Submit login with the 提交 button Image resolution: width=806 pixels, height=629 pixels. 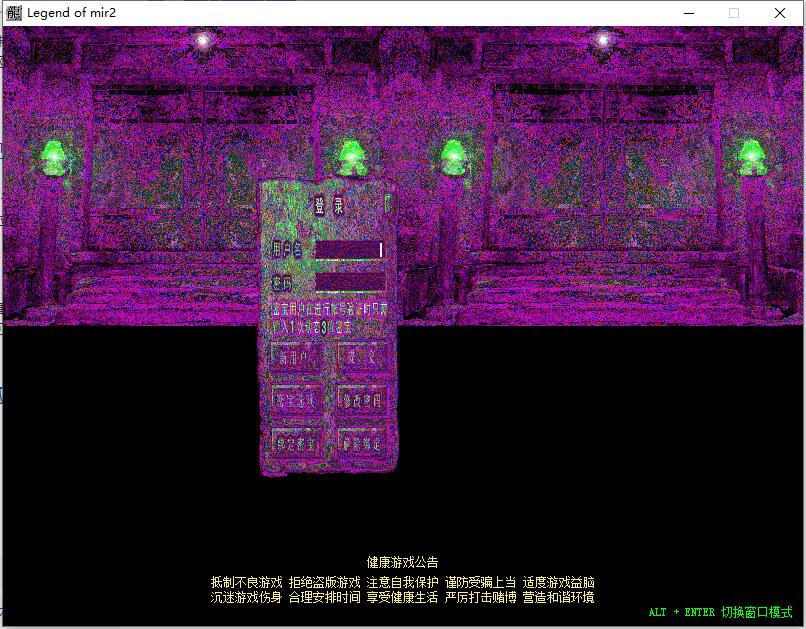point(361,357)
